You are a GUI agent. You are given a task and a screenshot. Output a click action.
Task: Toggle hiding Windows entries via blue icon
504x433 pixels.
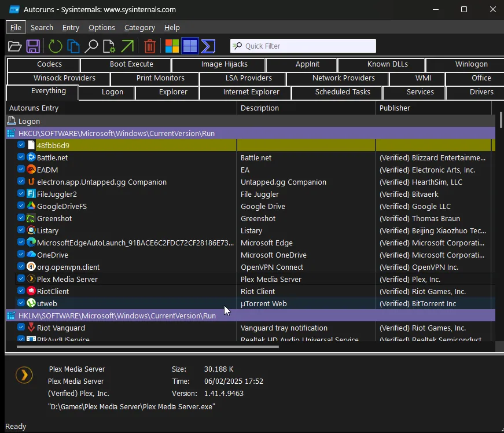(x=190, y=46)
